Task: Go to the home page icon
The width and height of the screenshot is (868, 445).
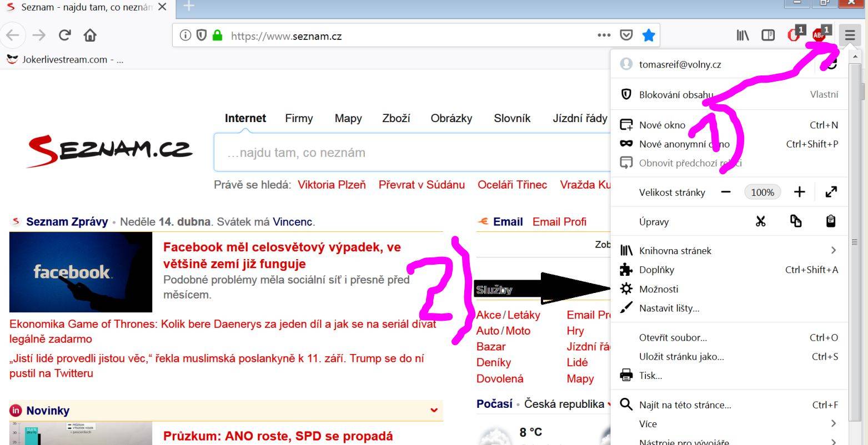Action: pyautogui.click(x=90, y=36)
